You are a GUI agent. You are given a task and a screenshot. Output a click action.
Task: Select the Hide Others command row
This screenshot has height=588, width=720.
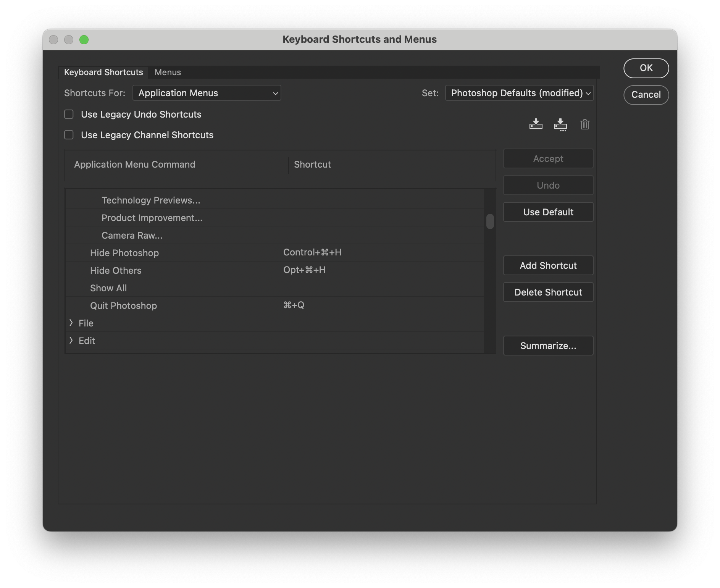(275, 270)
